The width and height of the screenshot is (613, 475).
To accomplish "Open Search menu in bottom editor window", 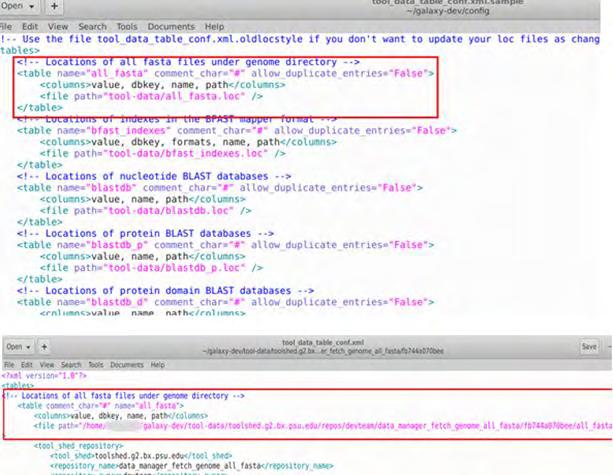I will point(71,365).
